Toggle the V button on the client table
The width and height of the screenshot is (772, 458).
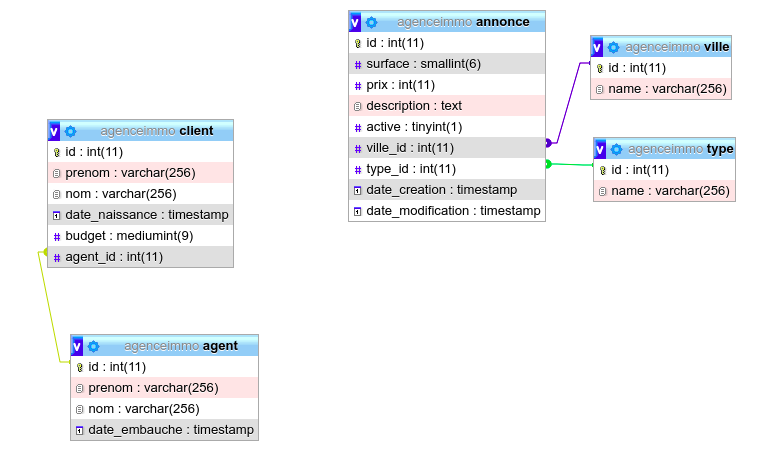(x=54, y=131)
